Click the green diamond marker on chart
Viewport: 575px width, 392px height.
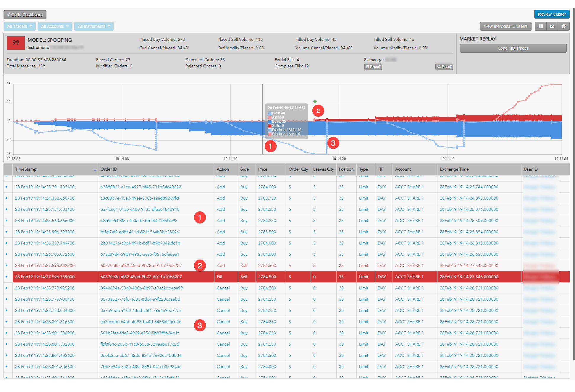[315, 102]
